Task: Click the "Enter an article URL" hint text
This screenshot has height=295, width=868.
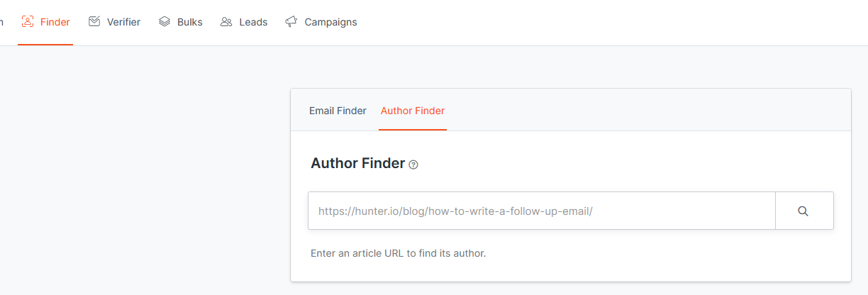Action: point(398,253)
